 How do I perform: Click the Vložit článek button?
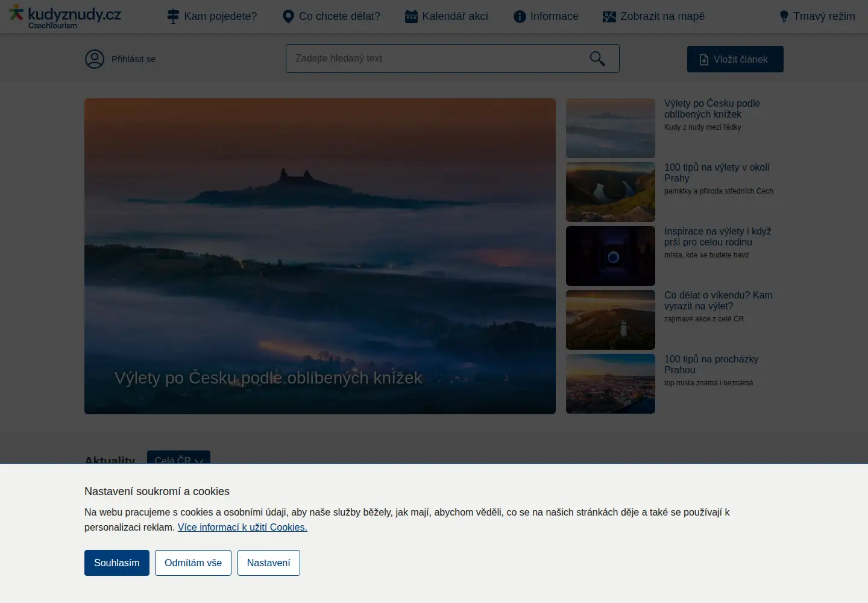coord(735,59)
